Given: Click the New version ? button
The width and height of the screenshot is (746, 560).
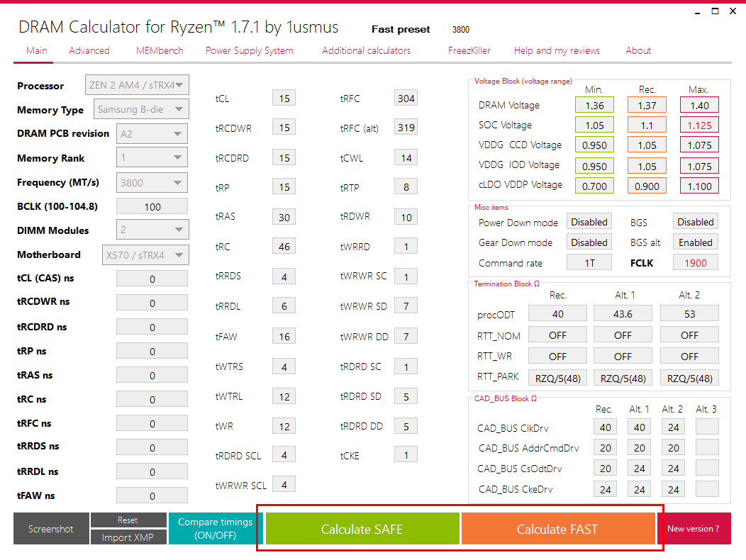Looking at the screenshot, I should coord(694,529).
